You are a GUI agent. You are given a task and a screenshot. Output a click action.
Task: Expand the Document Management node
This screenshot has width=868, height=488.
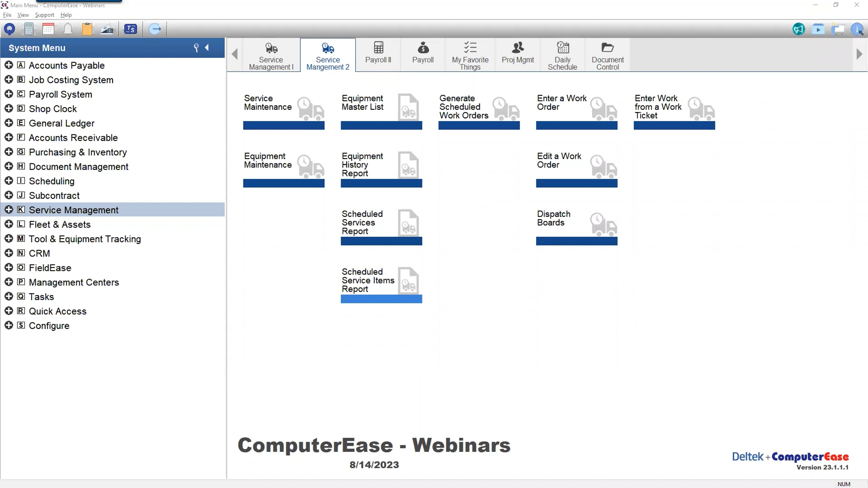9,166
